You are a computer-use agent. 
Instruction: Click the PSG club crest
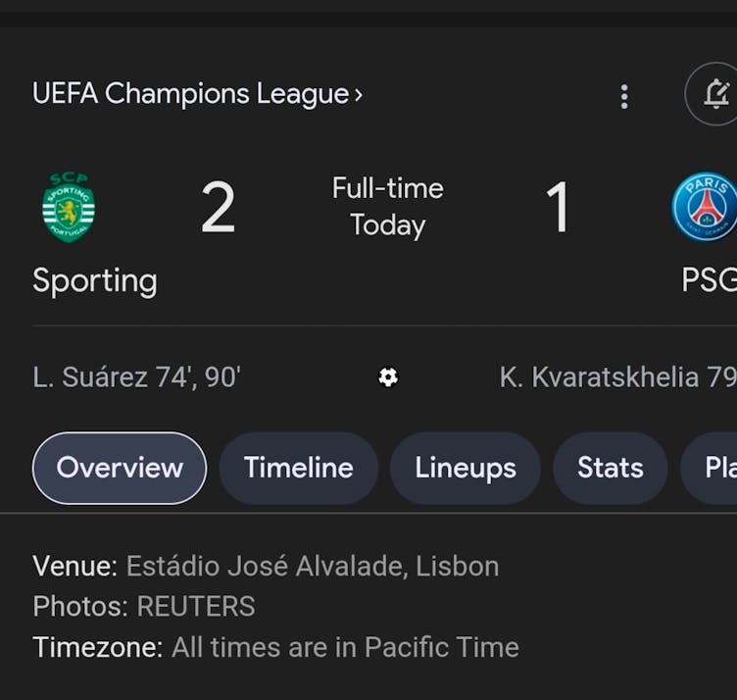705,207
